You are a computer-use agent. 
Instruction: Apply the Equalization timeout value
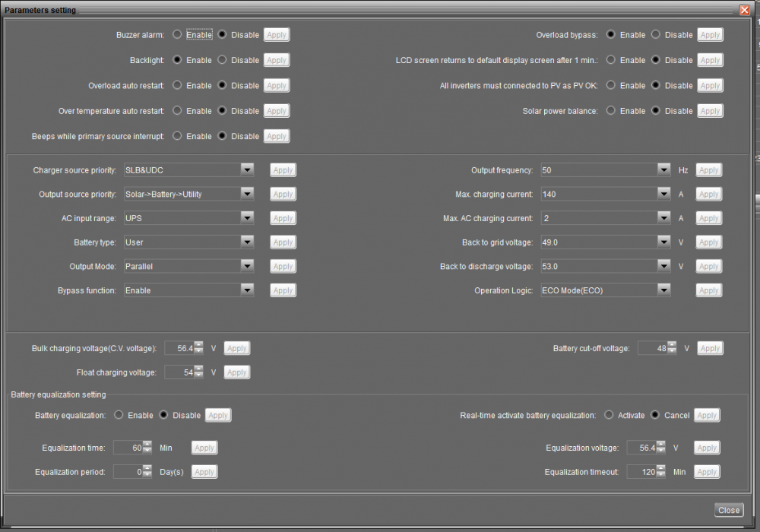point(707,472)
